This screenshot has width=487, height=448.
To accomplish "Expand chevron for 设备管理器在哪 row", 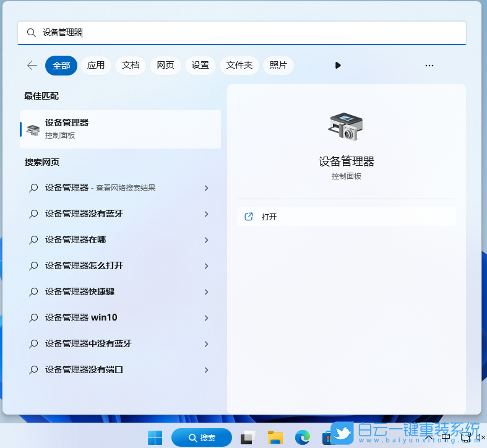I will [206, 240].
